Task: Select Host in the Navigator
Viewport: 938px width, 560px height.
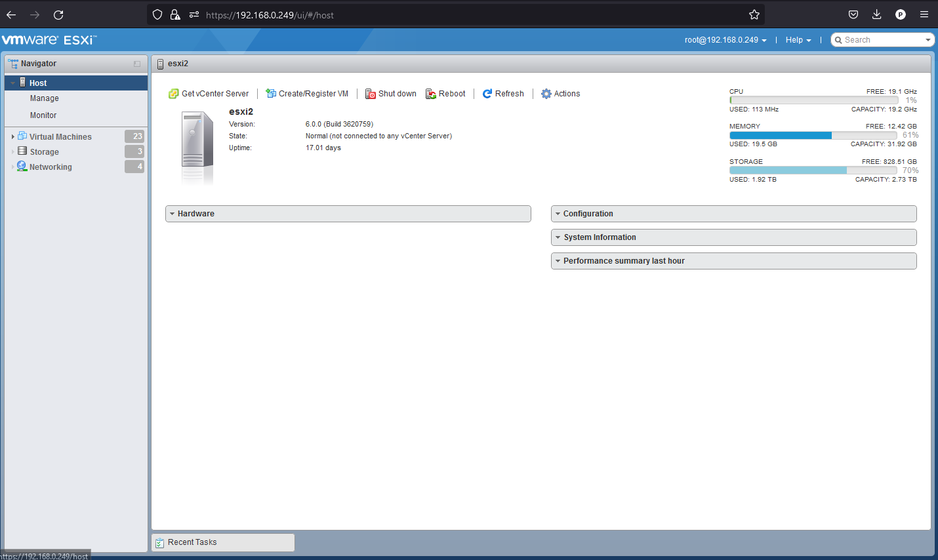Action: click(76, 83)
